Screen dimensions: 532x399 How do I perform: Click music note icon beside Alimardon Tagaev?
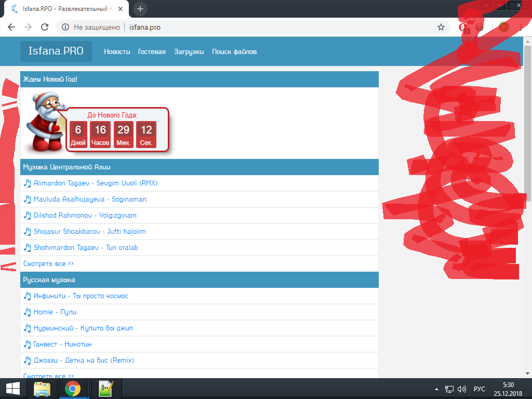(28, 183)
